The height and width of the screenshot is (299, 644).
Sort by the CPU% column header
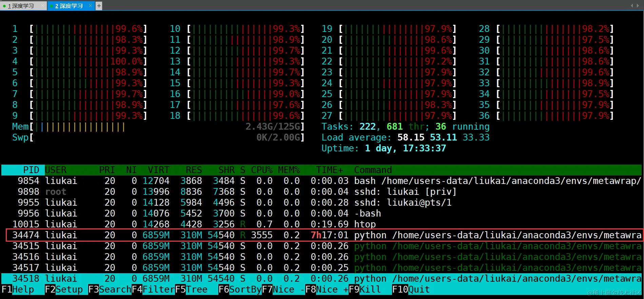[x=262, y=170]
